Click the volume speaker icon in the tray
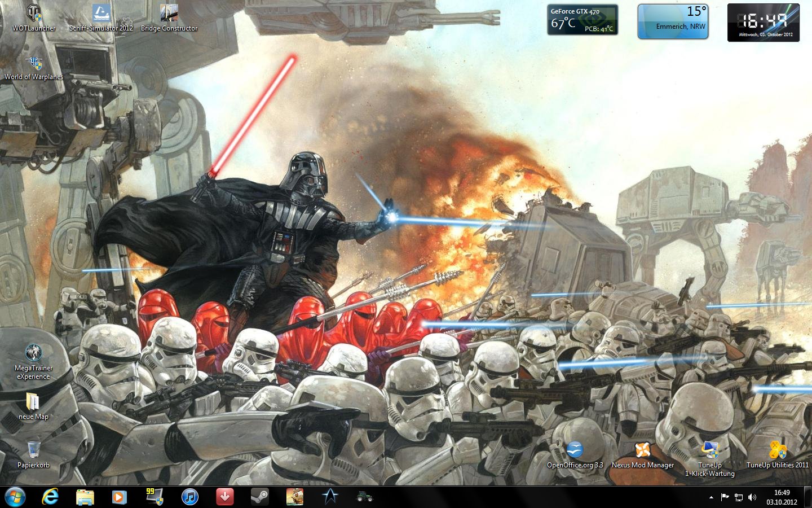The width and height of the screenshot is (812, 508). [x=752, y=497]
